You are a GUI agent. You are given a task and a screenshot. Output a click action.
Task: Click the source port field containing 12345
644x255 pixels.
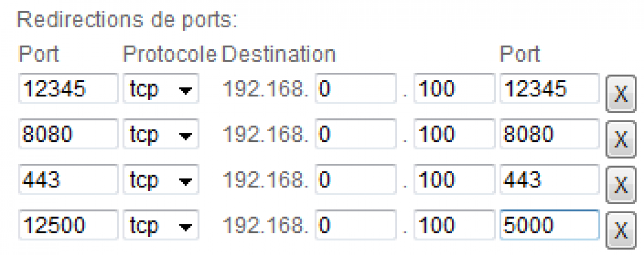68,89
